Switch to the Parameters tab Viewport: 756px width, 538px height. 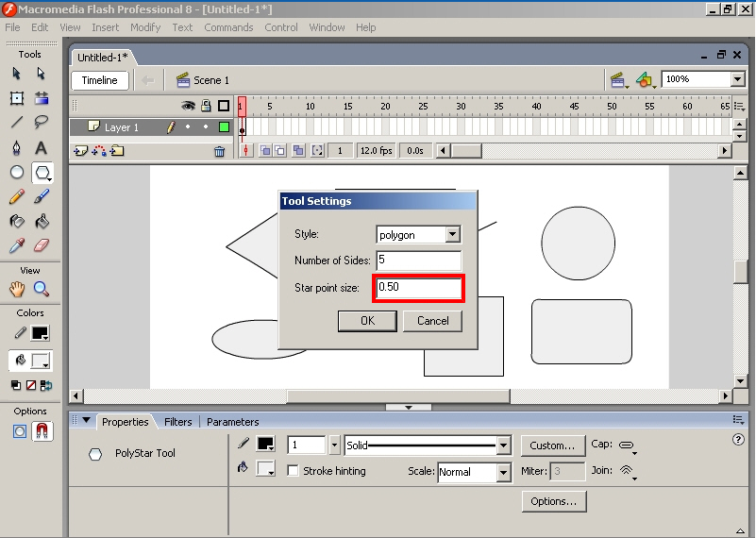point(233,422)
